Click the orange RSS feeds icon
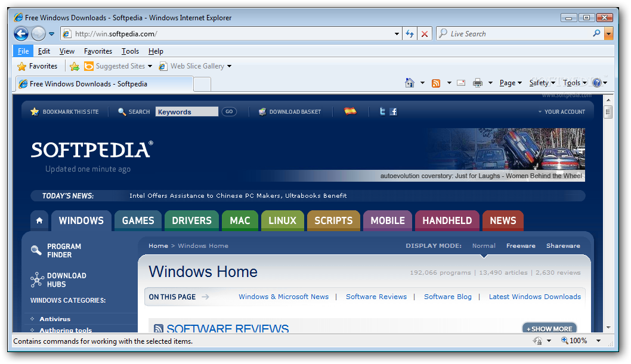Image resolution: width=631 pixels, height=364 pixels. coord(436,83)
